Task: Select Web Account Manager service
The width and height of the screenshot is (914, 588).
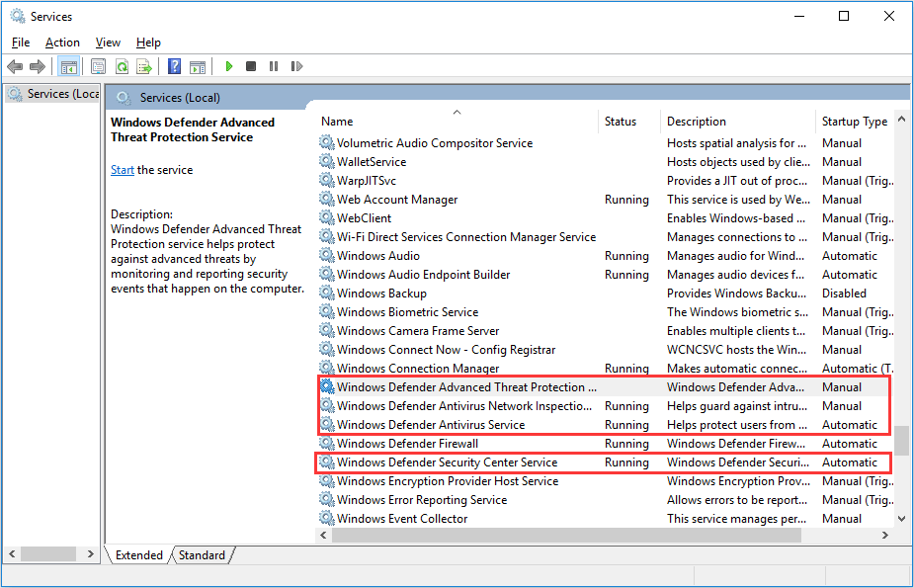Action: (605, 200)
